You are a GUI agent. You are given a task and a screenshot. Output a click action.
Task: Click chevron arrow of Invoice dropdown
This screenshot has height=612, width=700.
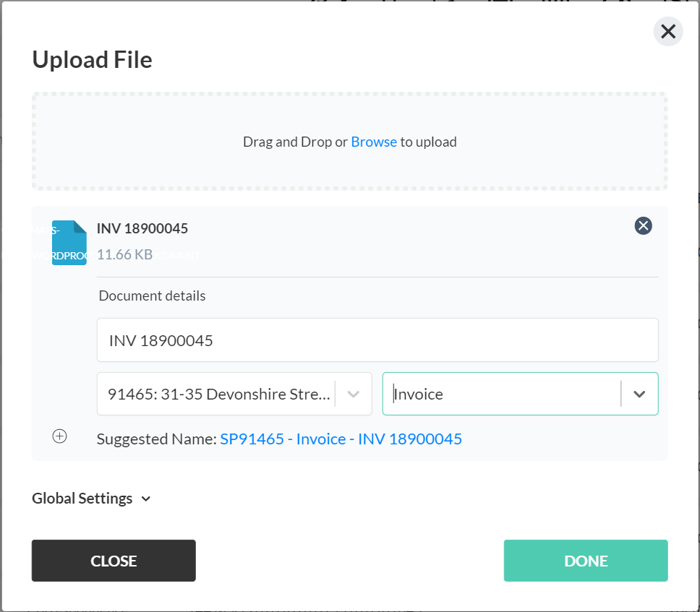639,394
